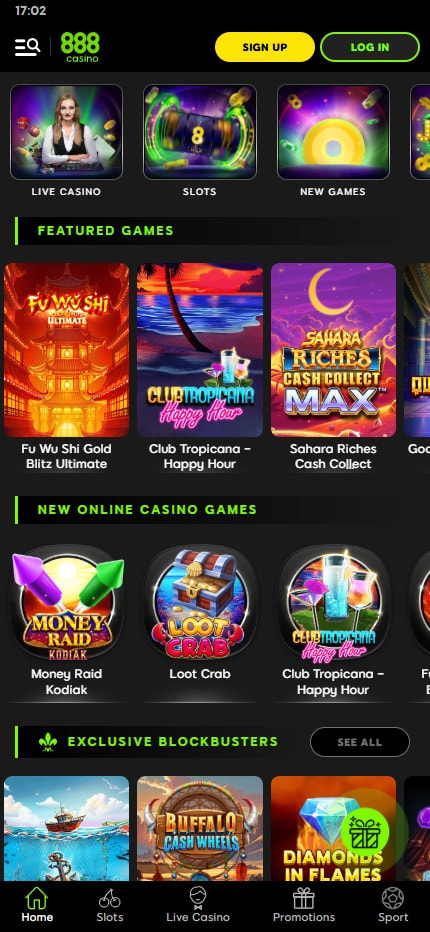Open Buffalo Cash Wheels game thumbnail
The width and height of the screenshot is (430, 932).
[200, 828]
